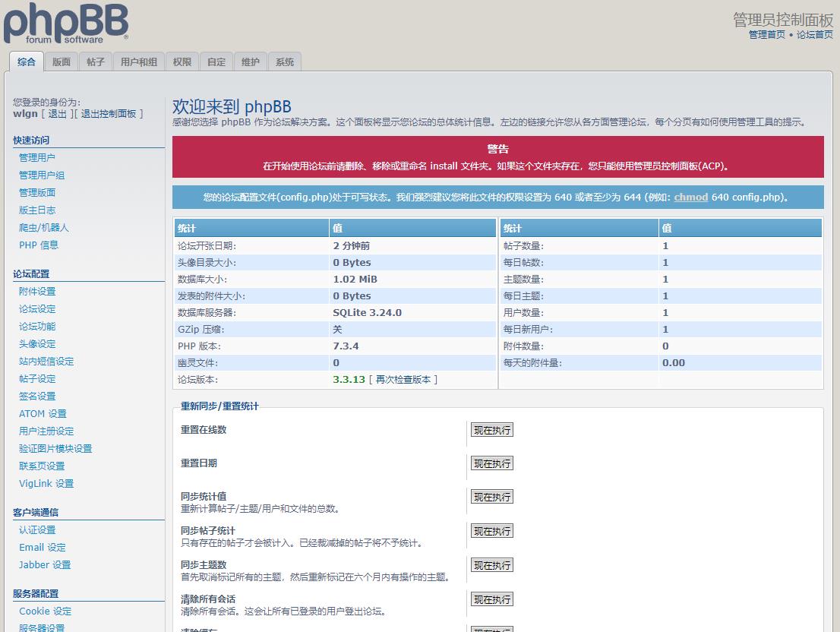Run 现在执行 for 同步统计值
Image resolution: width=840 pixels, height=632 pixels.
pos(492,497)
